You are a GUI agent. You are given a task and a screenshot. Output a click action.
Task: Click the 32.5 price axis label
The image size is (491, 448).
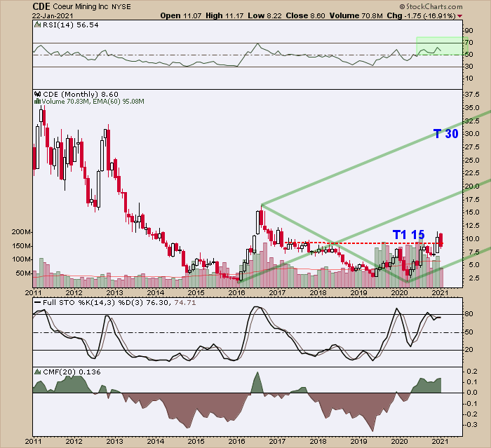(x=472, y=121)
